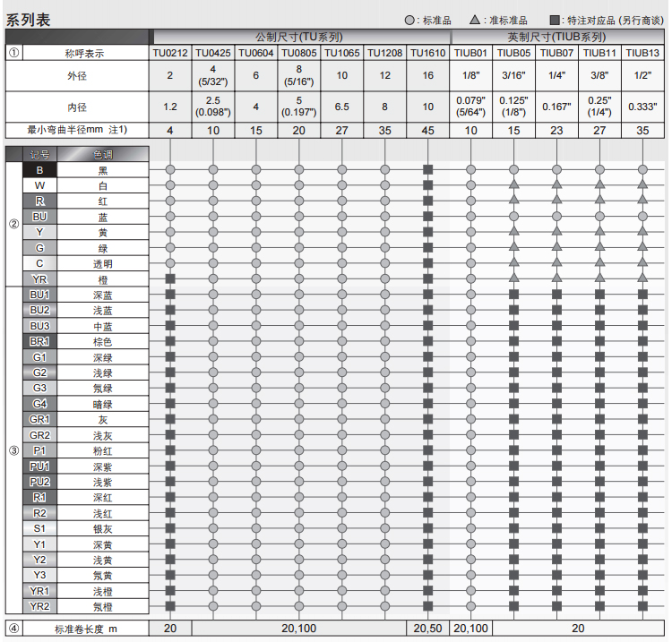Click the 0.167" inner diameter cell
The width and height of the screenshot is (672, 642).
tap(556, 107)
